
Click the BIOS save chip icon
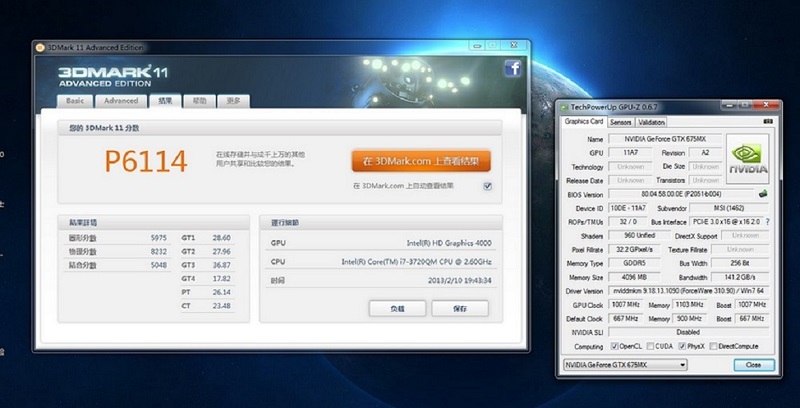pyautogui.click(x=763, y=194)
